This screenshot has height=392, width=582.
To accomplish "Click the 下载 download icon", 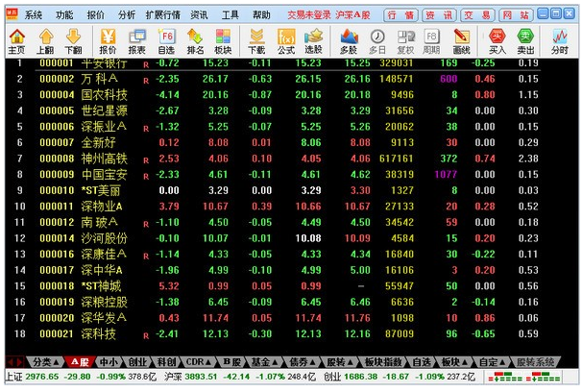I will (256, 41).
